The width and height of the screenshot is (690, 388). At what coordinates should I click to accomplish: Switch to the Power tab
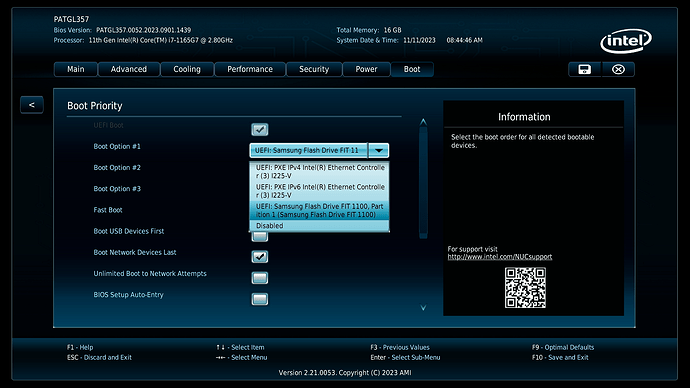[367, 70]
